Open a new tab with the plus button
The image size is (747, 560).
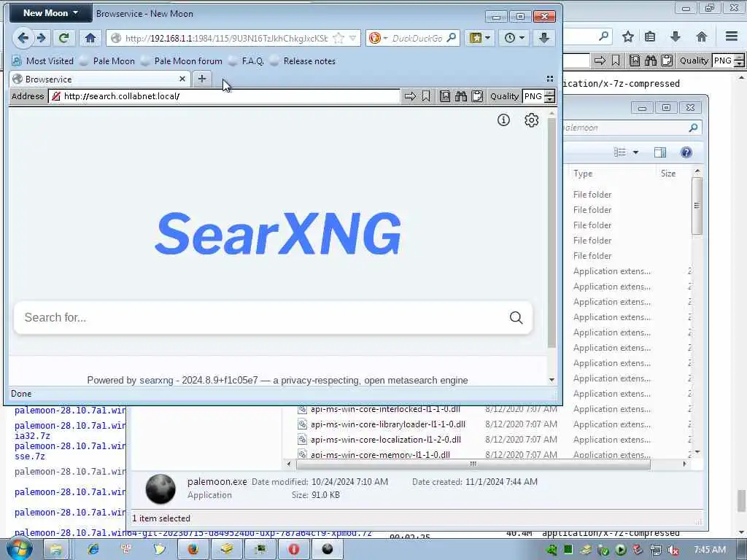point(202,79)
